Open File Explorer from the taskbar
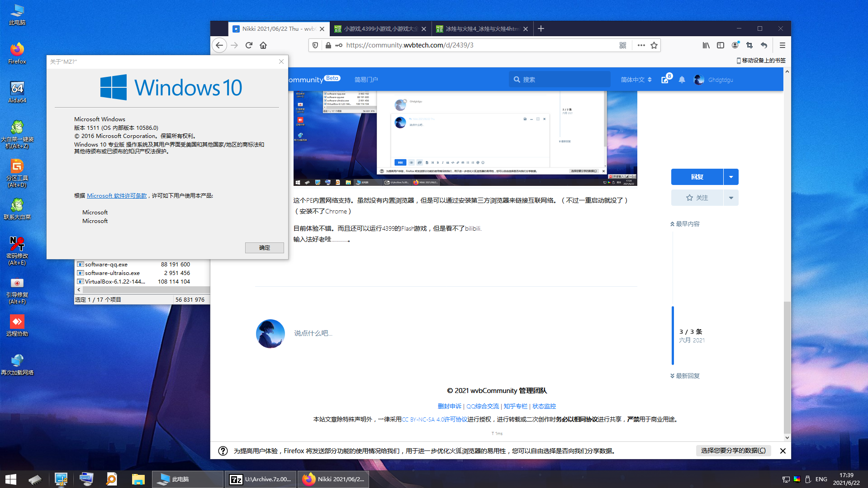The image size is (868, 488). pyautogui.click(x=138, y=479)
